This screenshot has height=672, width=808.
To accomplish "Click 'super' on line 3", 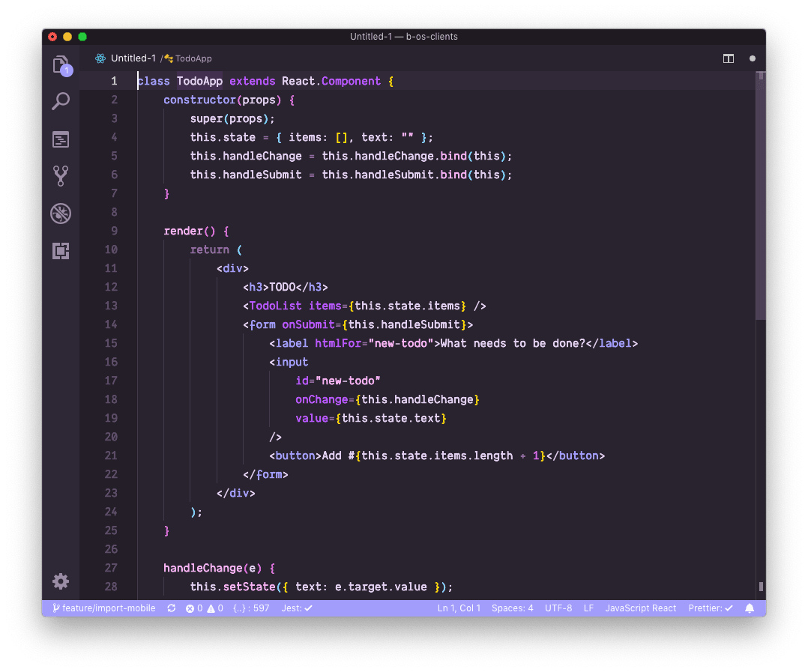I will 206,119.
